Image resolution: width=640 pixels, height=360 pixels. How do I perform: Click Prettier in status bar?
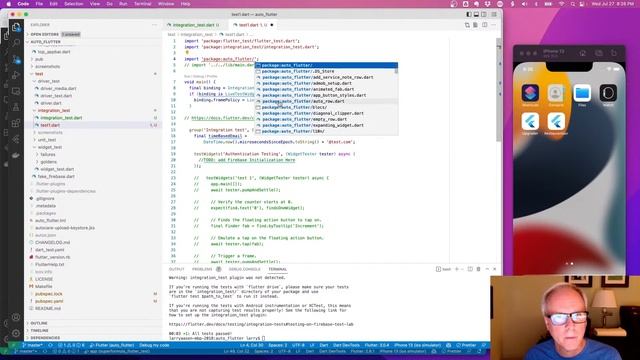pos(466,345)
